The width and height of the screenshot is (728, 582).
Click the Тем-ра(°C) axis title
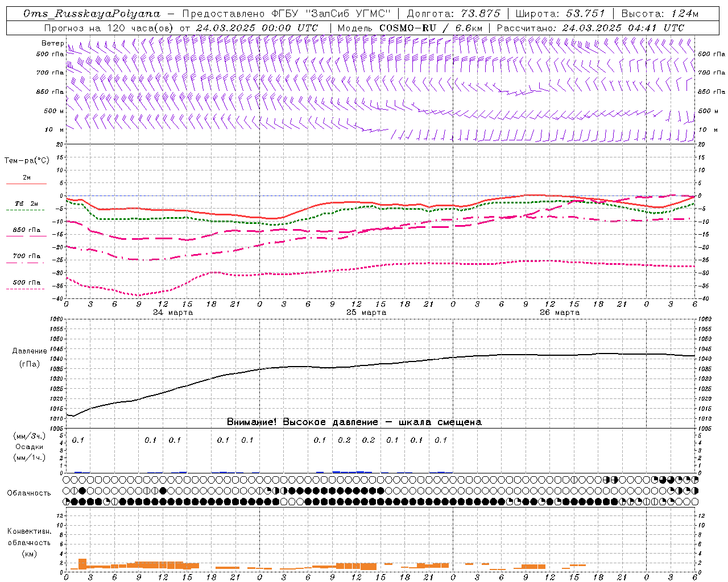[27, 161]
